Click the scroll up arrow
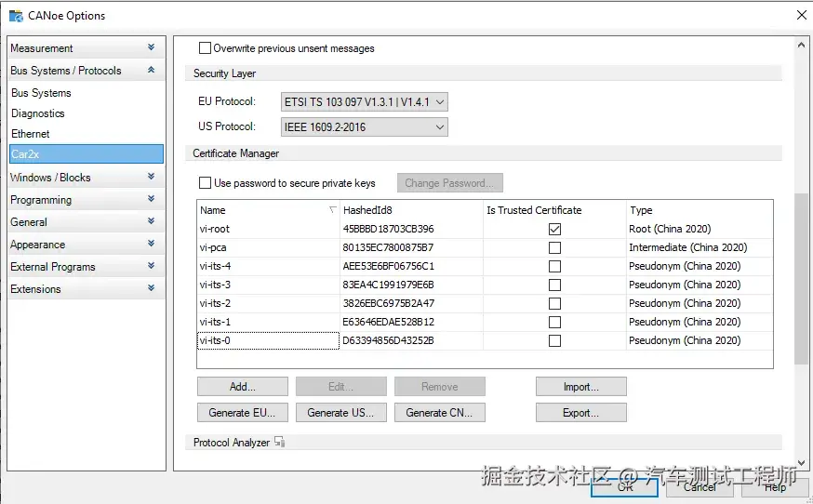Image resolution: width=813 pixels, height=504 pixels. pyautogui.click(x=801, y=46)
